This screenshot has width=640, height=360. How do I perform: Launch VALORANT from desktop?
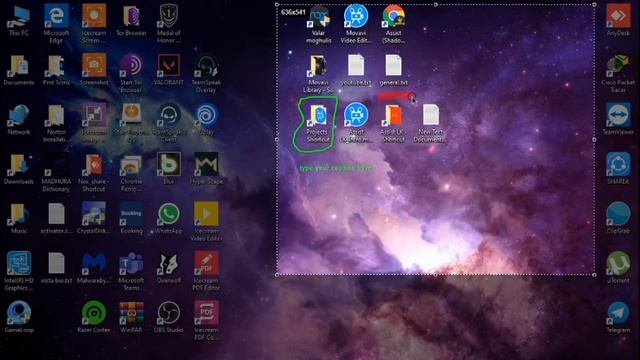(169, 70)
